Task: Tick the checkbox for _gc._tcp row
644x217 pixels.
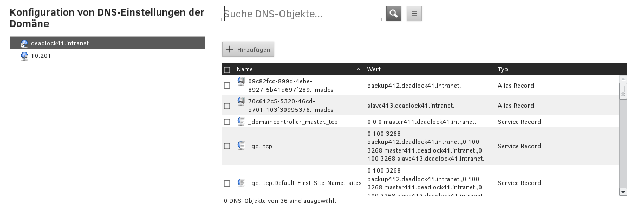Action: click(x=227, y=146)
